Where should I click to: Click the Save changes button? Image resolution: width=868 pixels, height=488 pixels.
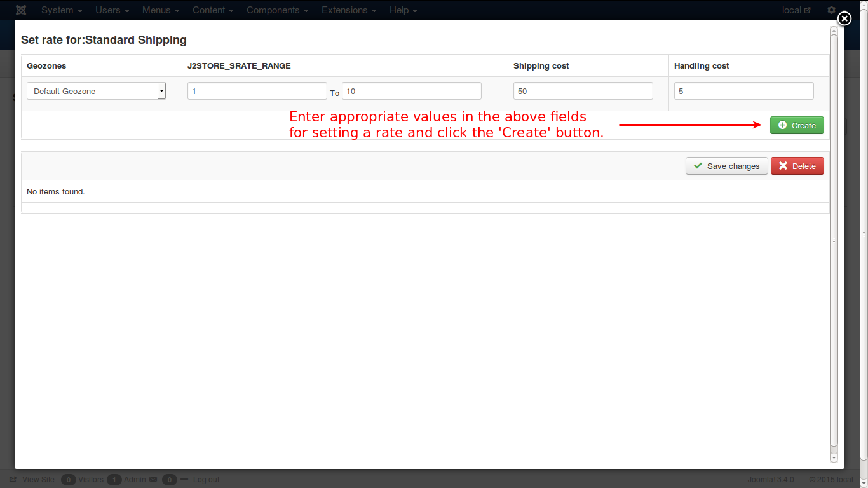(x=726, y=166)
